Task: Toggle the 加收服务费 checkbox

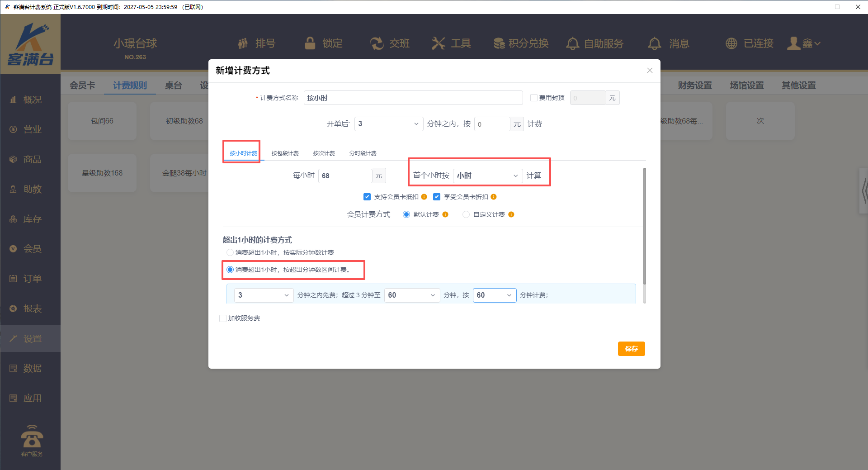Action: tap(223, 318)
